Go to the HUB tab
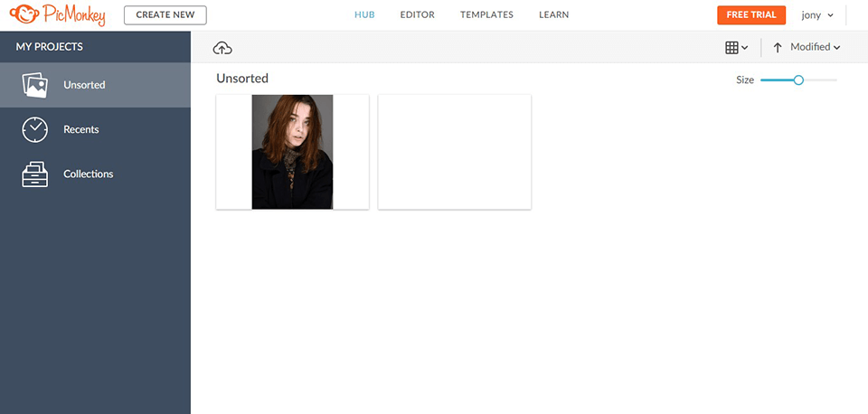 point(364,15)
